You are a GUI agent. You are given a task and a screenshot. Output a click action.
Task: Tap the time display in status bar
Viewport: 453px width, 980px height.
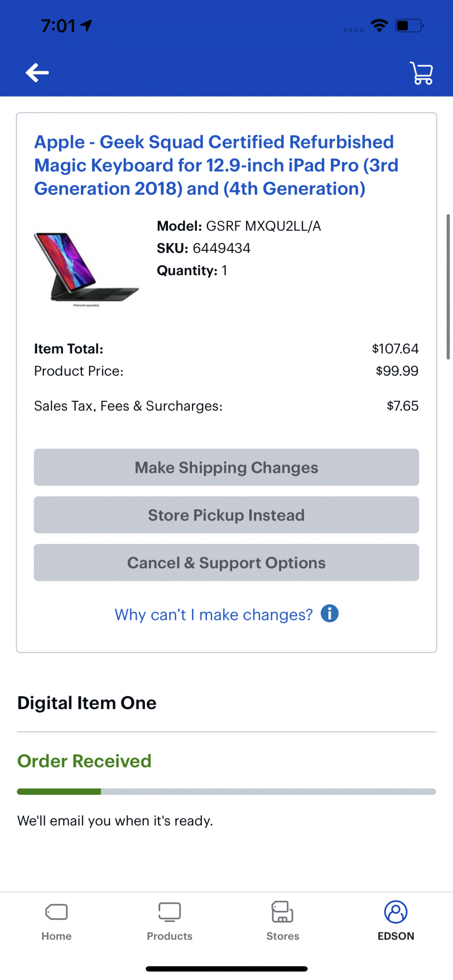(59, 25)
